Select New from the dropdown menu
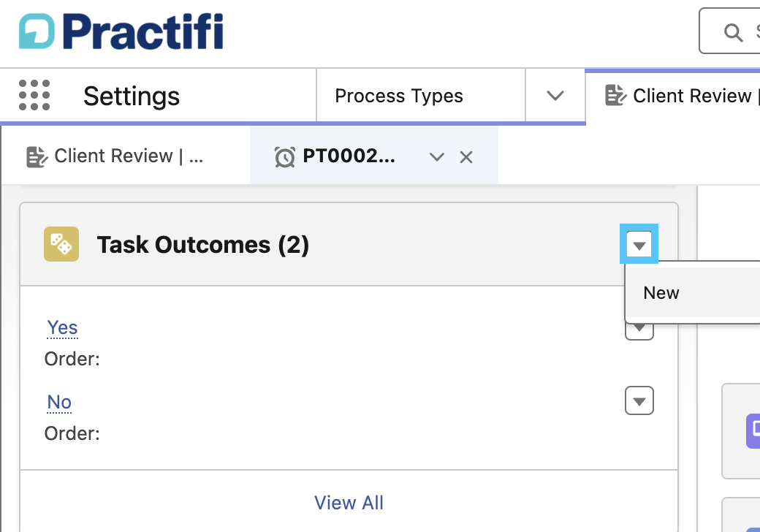 pyautogui.click(x=661, y=292)
